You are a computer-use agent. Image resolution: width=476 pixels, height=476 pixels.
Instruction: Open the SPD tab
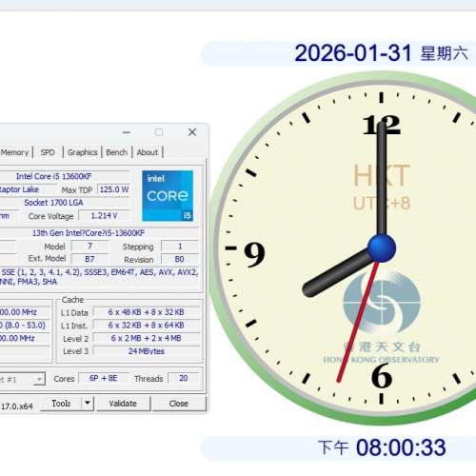click(48, 152)
